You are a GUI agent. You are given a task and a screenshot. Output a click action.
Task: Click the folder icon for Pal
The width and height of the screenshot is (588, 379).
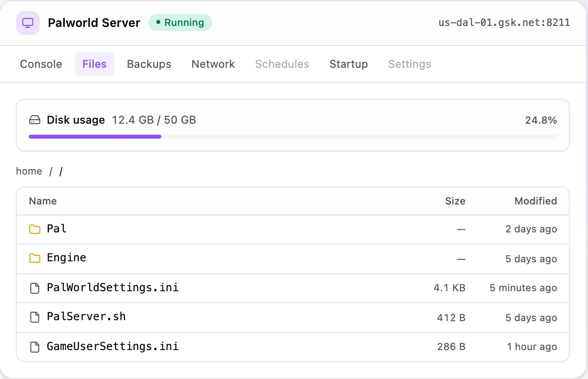point(34,229)
